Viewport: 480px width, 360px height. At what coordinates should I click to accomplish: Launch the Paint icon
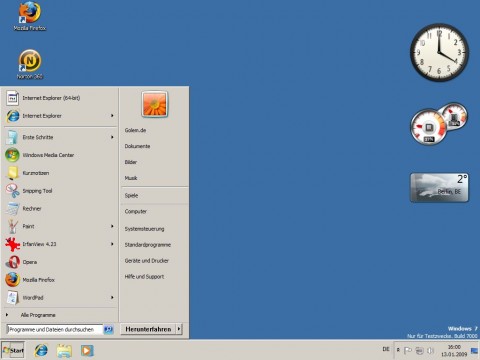[x=13, y=226]
